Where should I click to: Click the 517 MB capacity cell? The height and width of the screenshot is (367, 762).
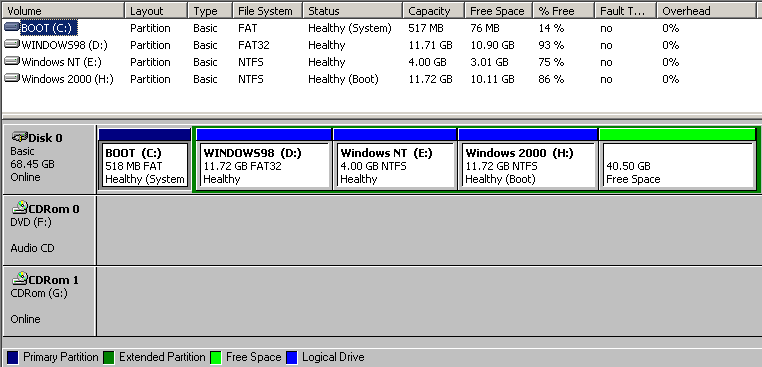[426, 28]
